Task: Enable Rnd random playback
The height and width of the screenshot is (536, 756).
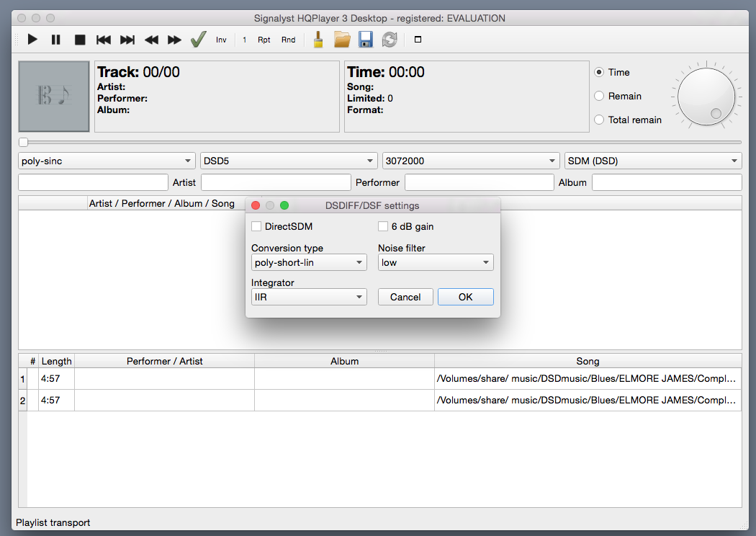Action: [x=288, y=40]
